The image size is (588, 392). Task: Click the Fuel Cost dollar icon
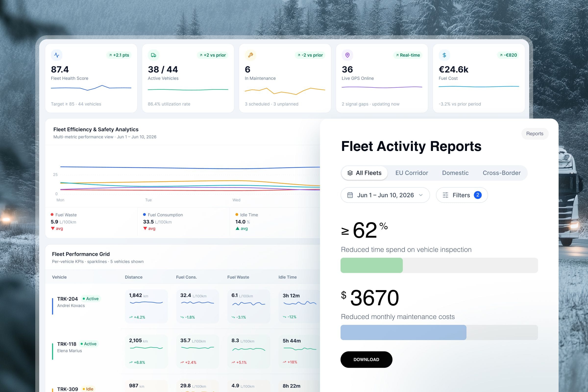[444, 55]
